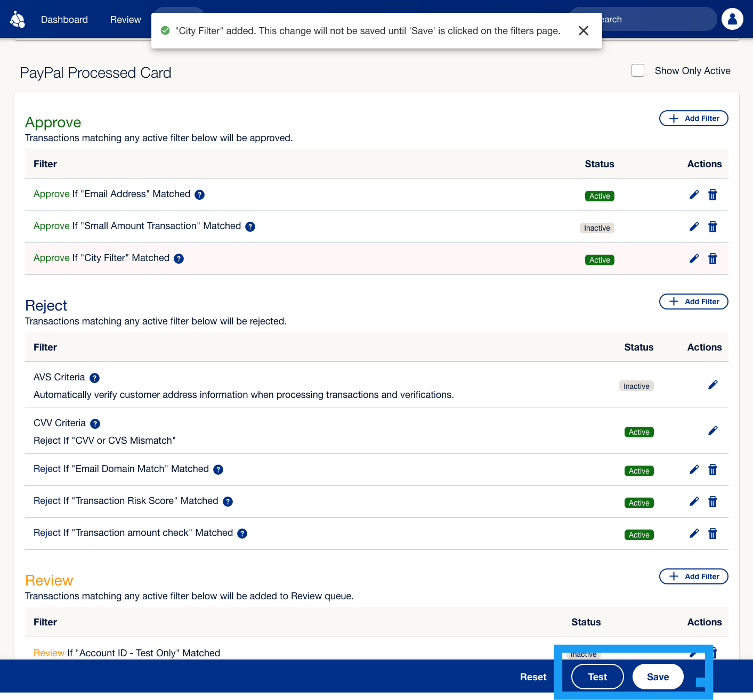753x700 pixels.
Task: Add Filter to the Reject section
Action: click(x=693, y=302)
